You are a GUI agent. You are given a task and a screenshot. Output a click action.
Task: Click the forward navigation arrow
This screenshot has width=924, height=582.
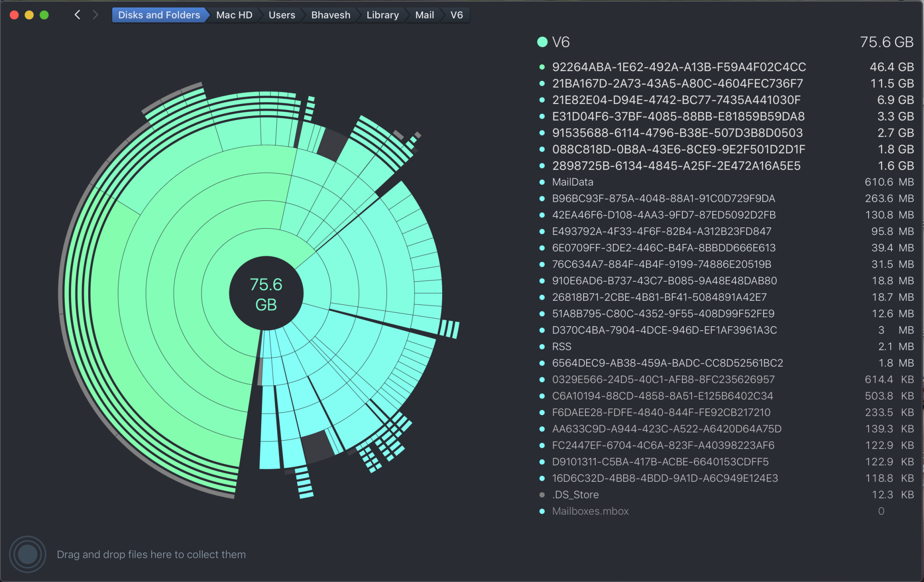coord(95,15)
